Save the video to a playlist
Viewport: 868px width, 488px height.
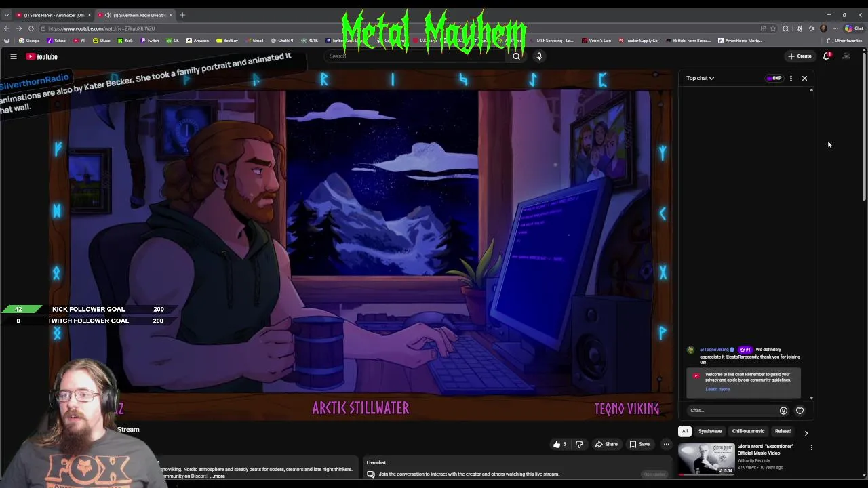point(639,445)
